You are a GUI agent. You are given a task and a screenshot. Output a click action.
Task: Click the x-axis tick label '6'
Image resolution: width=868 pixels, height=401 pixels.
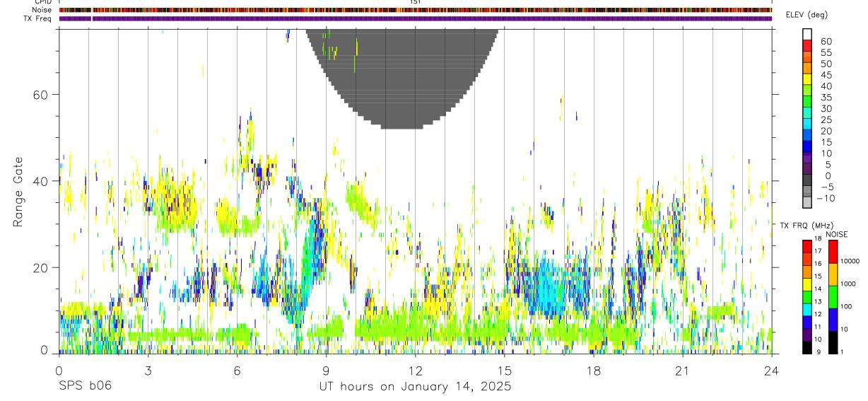[237, 371]
